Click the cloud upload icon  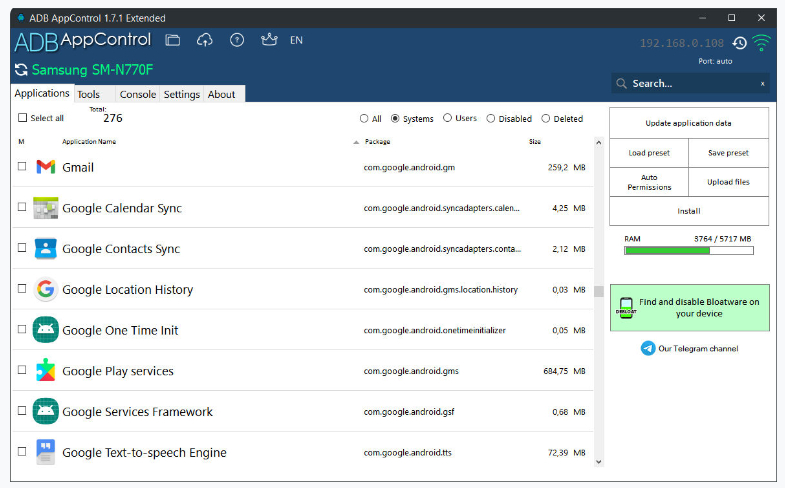click(205, 40)
